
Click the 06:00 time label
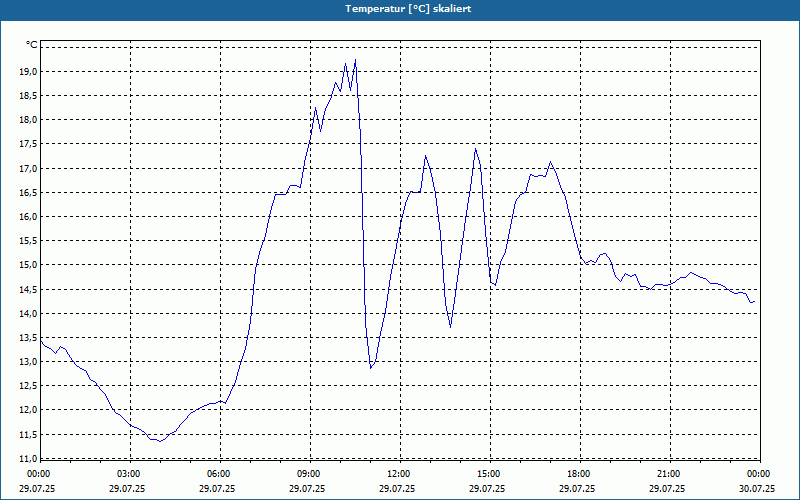(218, 474)
